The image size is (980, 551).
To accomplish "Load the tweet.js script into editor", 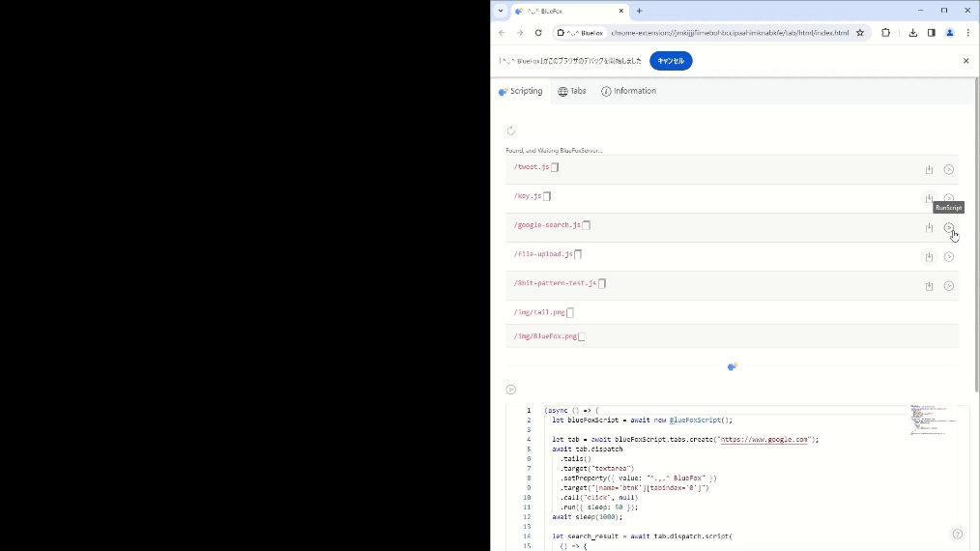I will [929, 169].
